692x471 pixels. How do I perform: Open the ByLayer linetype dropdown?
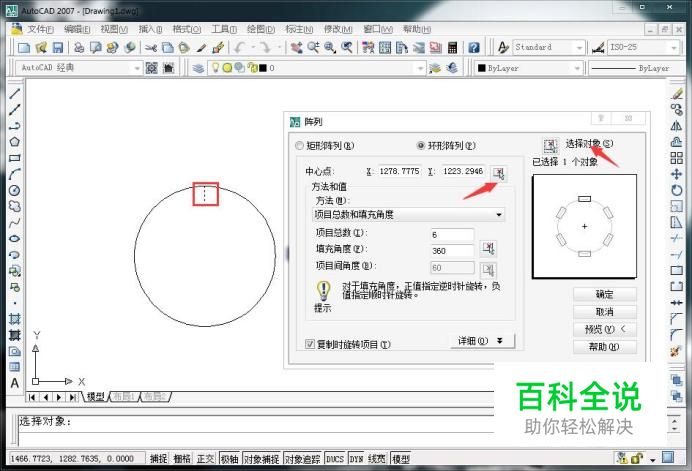point(637,68)
